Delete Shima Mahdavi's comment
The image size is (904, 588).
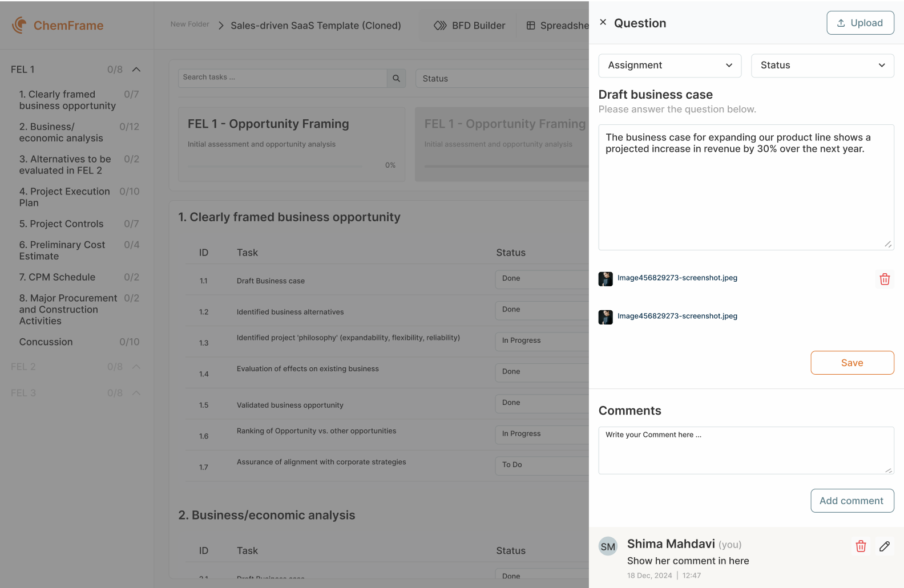861,546
